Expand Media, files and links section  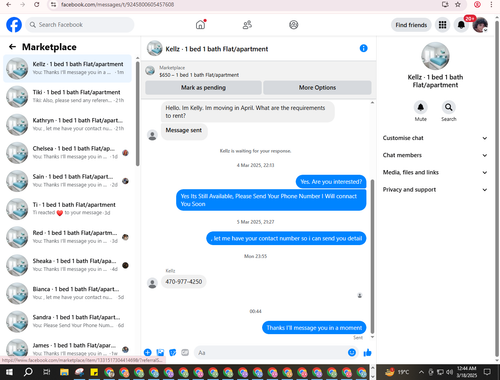(435, 172)
